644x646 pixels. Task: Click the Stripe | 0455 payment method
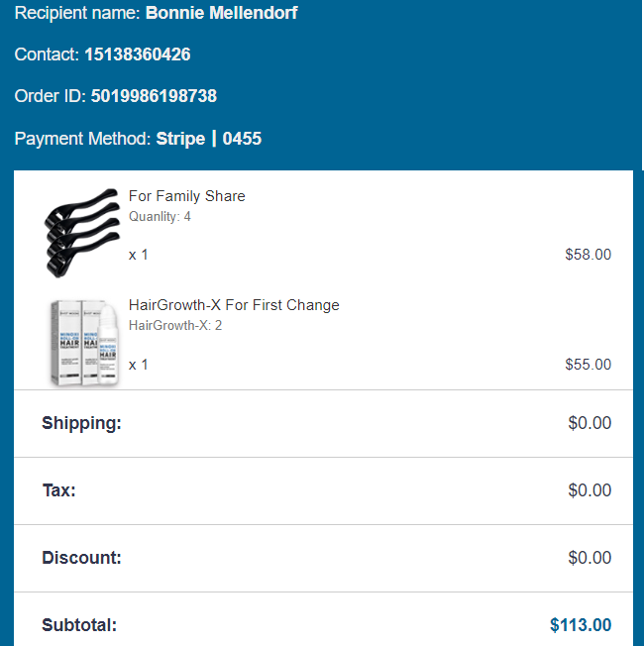(209, 139)
